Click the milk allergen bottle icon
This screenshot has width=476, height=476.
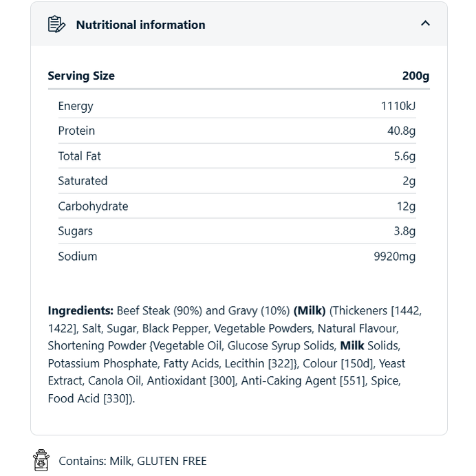pos(41,460)
